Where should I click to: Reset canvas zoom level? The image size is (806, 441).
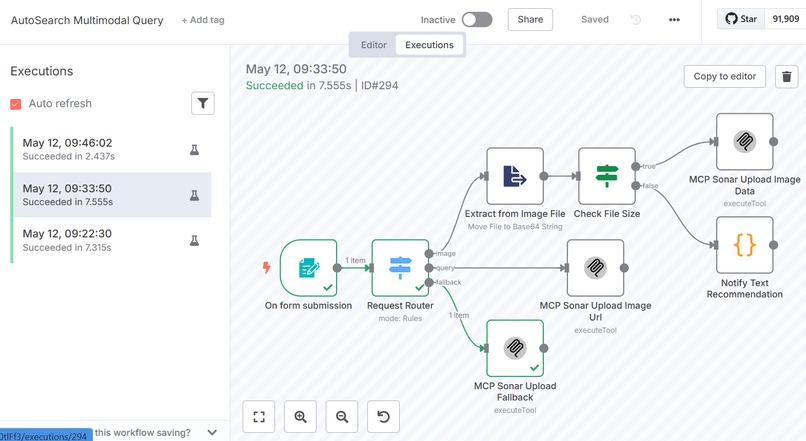383,416
